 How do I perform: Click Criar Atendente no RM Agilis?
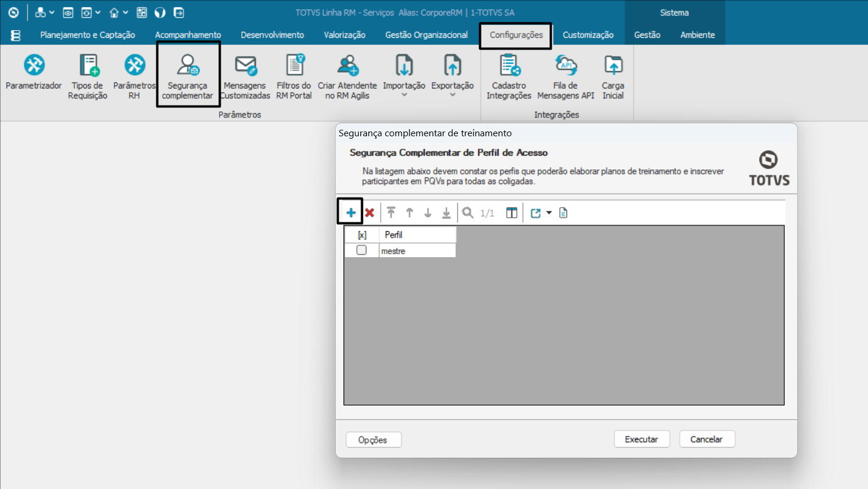[347, 77]
